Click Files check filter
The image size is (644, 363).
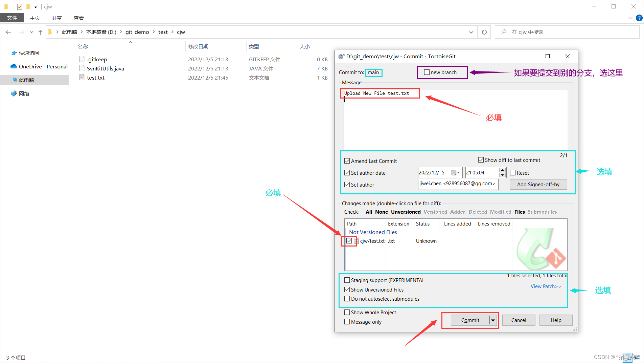pyautogui.click(x=520, y=212)
